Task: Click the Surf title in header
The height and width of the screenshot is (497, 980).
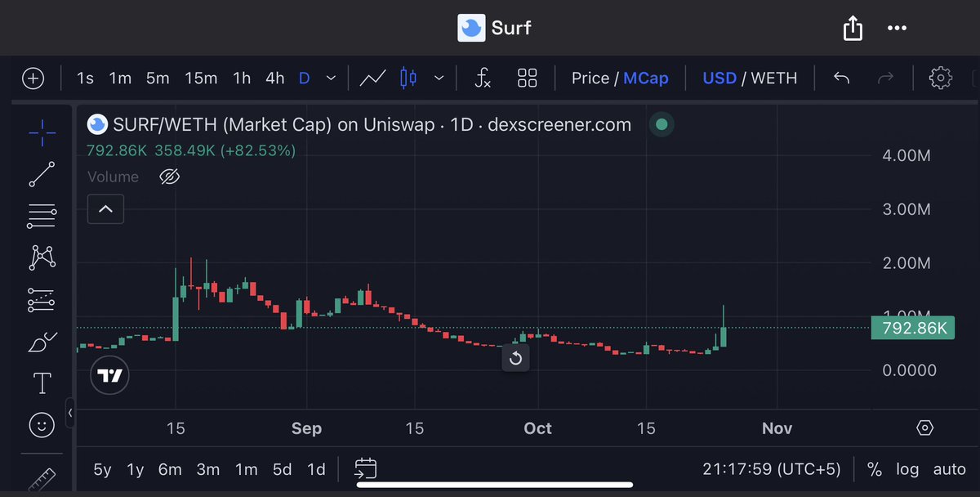Action: [511, 28]
